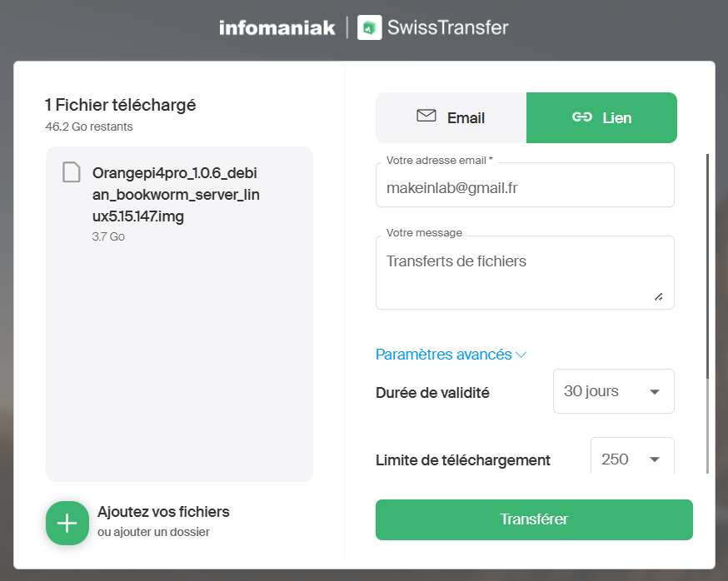Click the message box resize handle icon
This screenshot has width=728, height=581.
coord(658,297)
